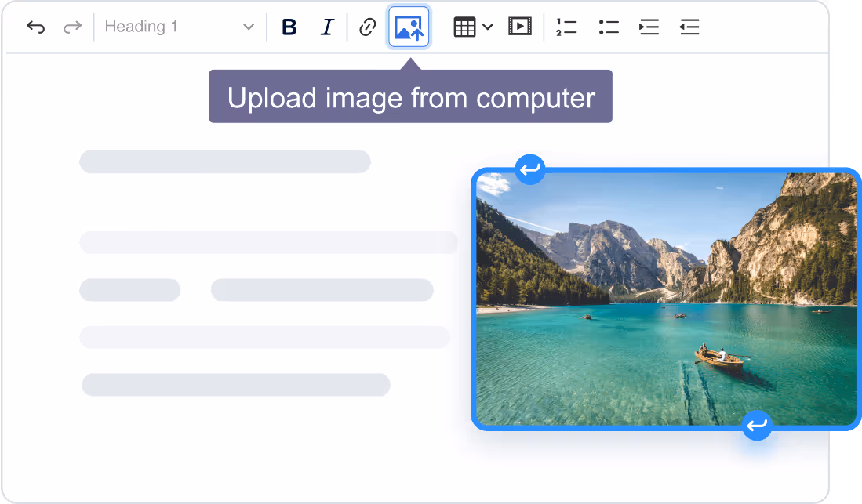Open the Heading 1 style dropdown
The width and height of the screenshot is (862, 504).
tap(180, 27)
